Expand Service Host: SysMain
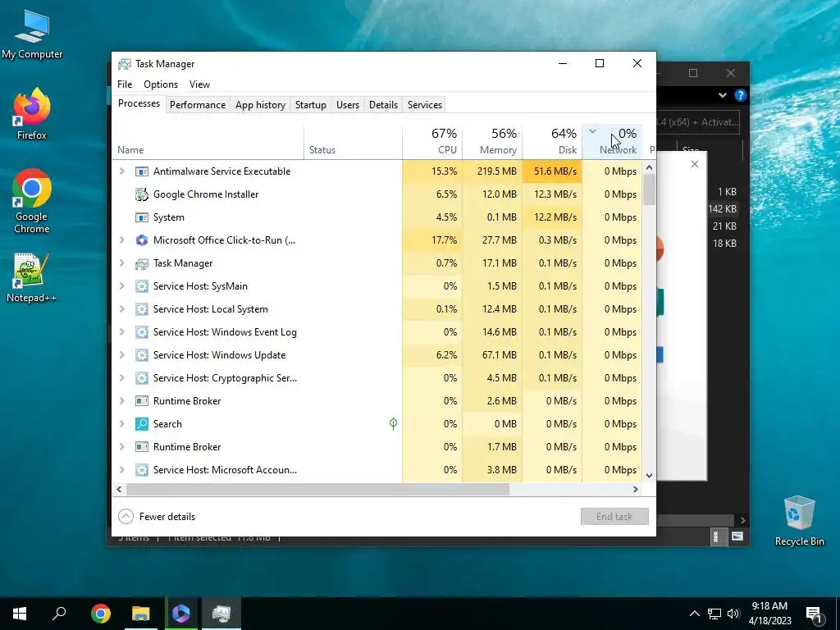Viewport: 840px width, 630px height. click(x=122, y=286)
